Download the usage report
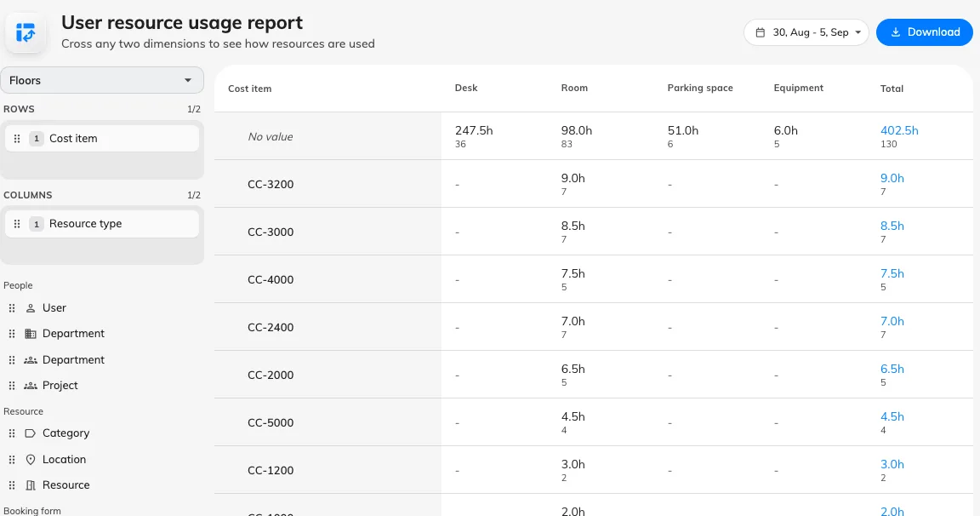 click(x=925, y=32)
